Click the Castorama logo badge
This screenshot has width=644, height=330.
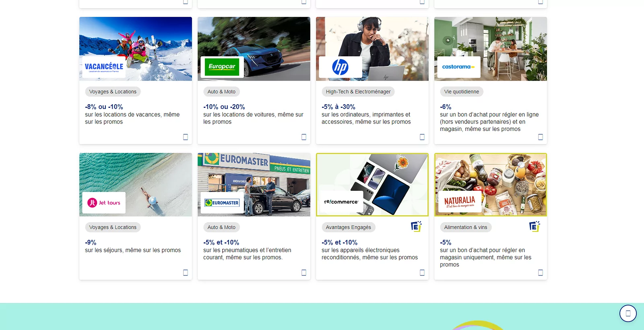(x=459, y=67)
